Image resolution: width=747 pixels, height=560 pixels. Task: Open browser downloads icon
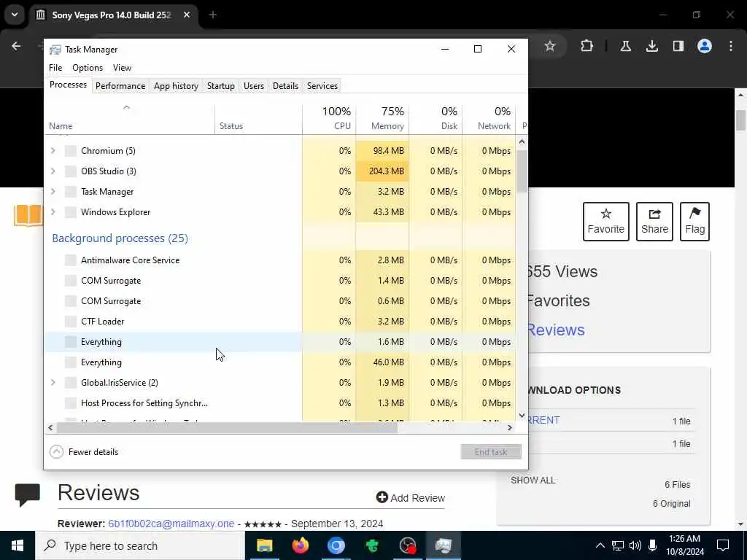click(651, 46)
